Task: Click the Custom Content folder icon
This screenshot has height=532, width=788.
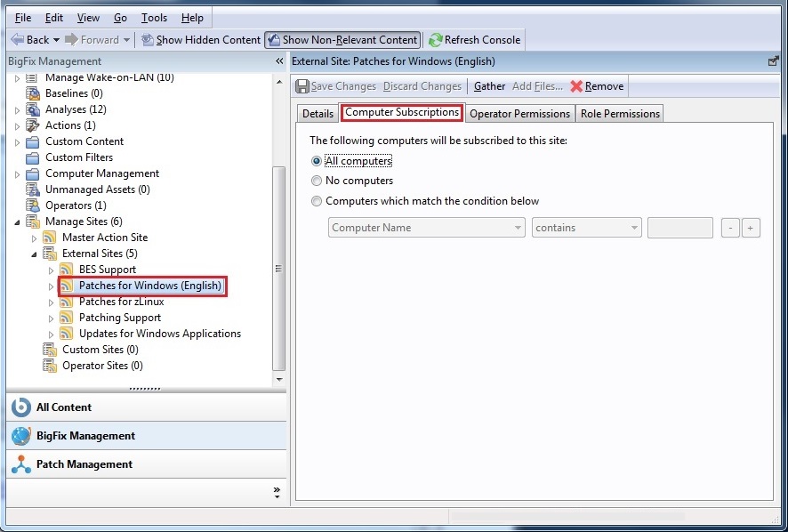Action: [x=33, y=141]
